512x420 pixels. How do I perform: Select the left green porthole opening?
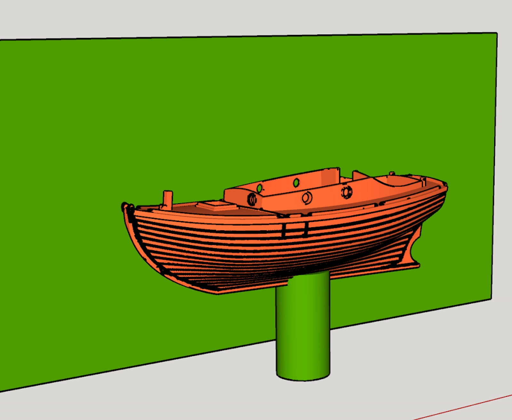click(x=259, y=188)
